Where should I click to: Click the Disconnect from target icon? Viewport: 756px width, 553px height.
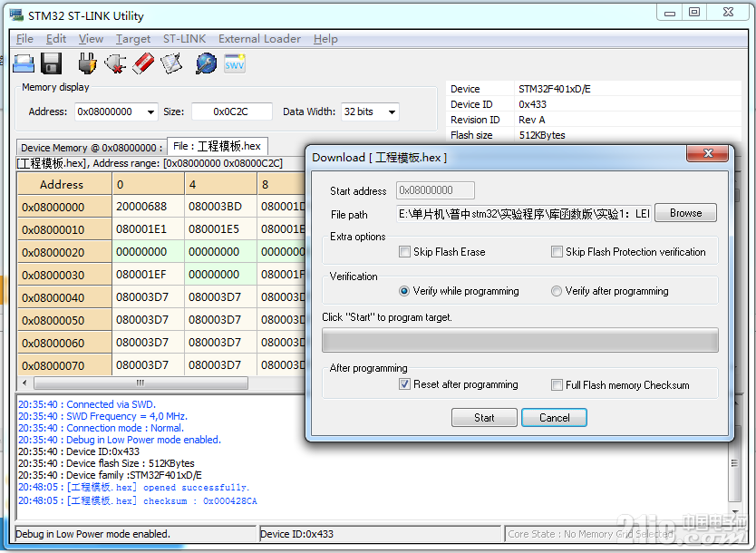115,63
